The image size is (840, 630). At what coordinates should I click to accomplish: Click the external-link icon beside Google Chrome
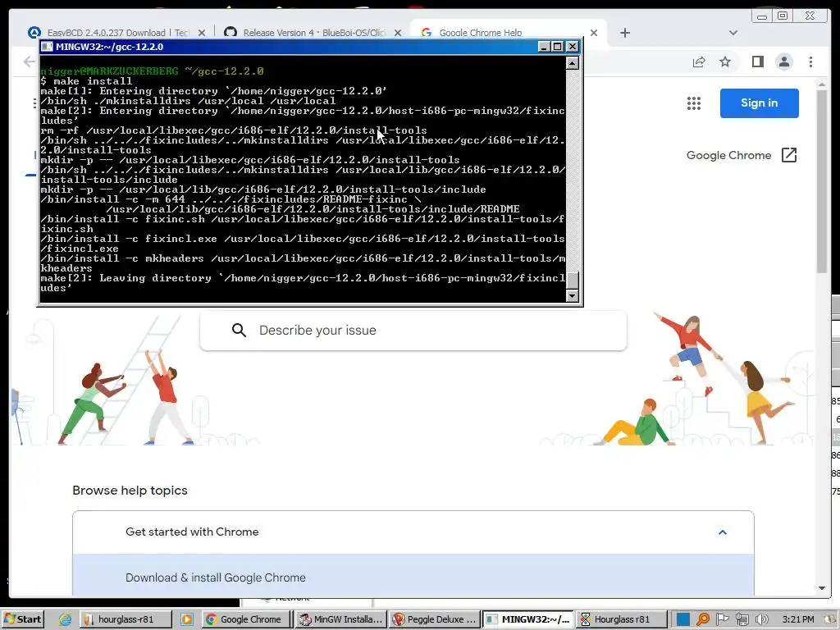pos(788,155)
